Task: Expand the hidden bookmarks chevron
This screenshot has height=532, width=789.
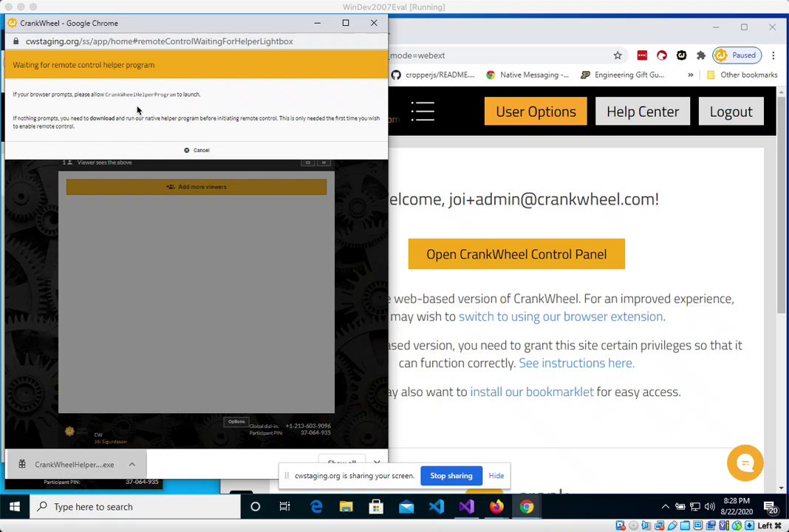Action: click(690, 75)
